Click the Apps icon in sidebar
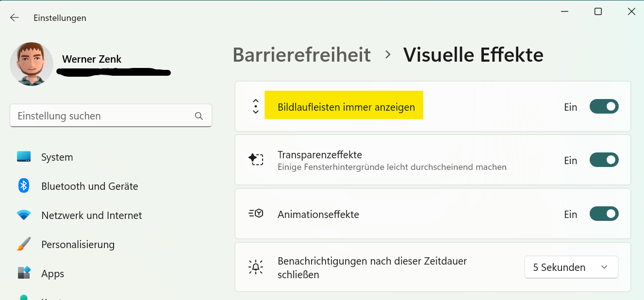Image resolution: width=644 pixels, height=300 pixels. (x=24, y=273)
